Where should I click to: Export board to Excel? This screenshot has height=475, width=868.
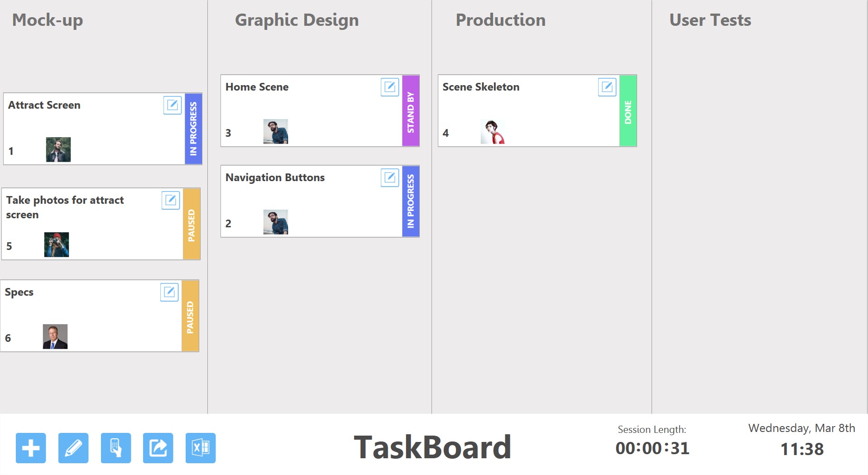pyautogui.click(x=201, y=448)
